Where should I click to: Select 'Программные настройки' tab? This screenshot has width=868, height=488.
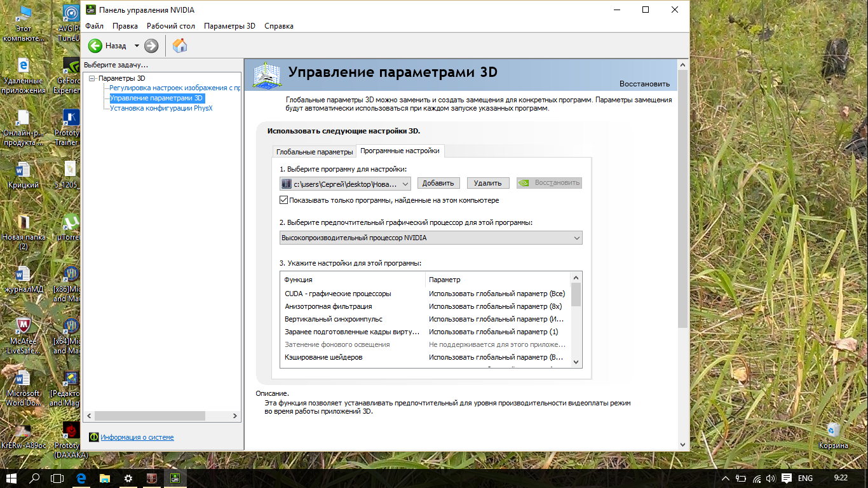400,151
